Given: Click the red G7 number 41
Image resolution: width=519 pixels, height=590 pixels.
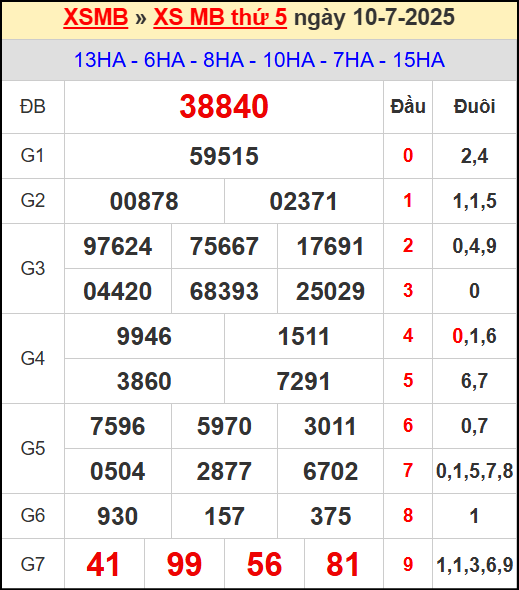Looking at the screenshot, I should [103, 564].
